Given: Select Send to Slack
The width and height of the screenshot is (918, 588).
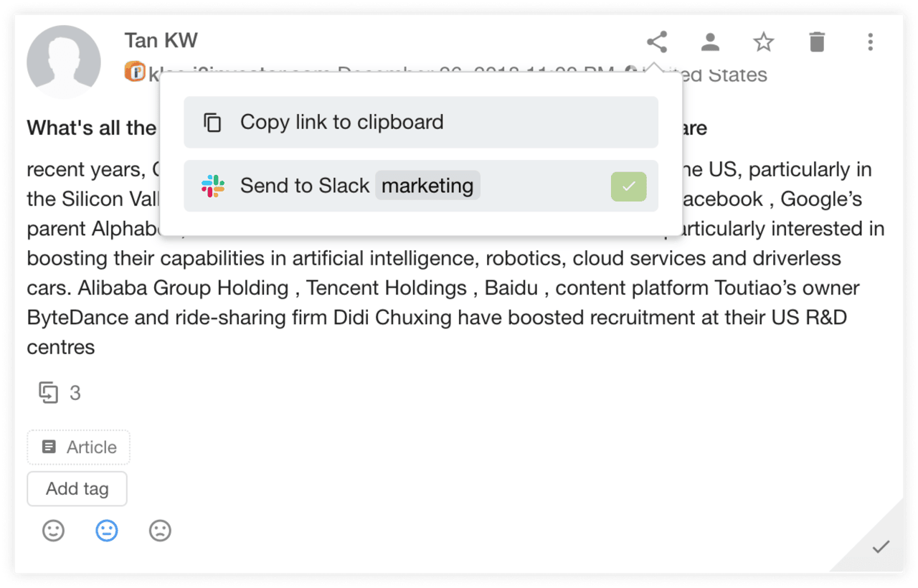Looking at the screenshot, I should tap(304, 185).
